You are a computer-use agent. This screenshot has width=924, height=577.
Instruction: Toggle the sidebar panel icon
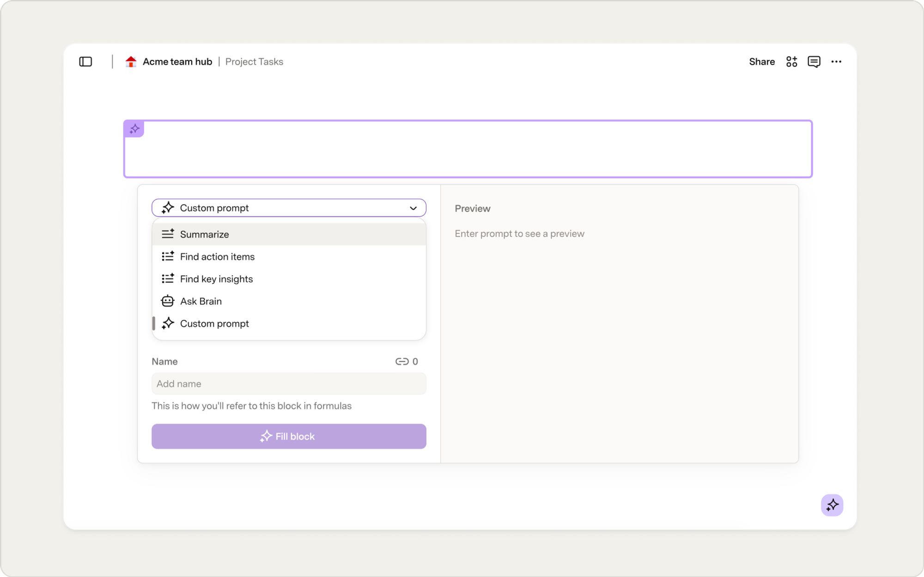pos(85,61)
